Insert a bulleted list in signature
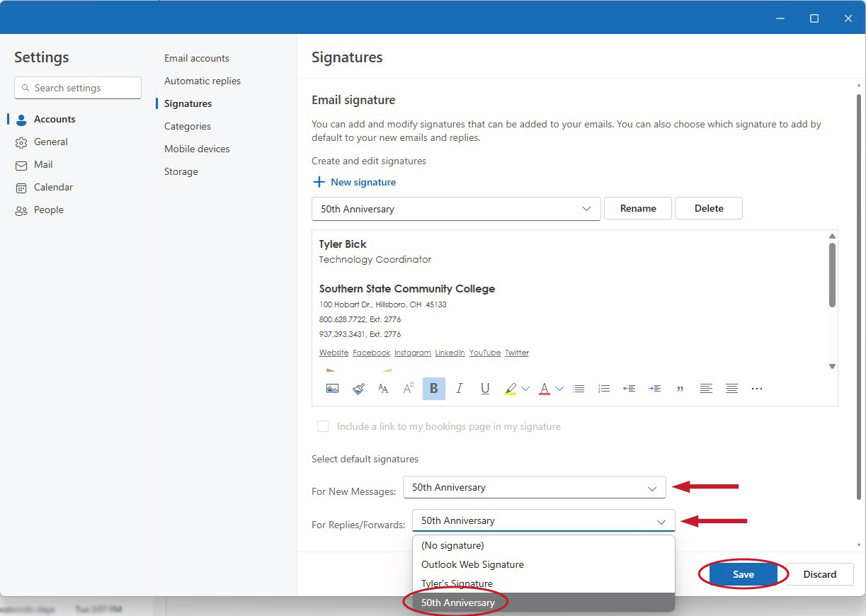866x616 pixels. click(579, 389)
